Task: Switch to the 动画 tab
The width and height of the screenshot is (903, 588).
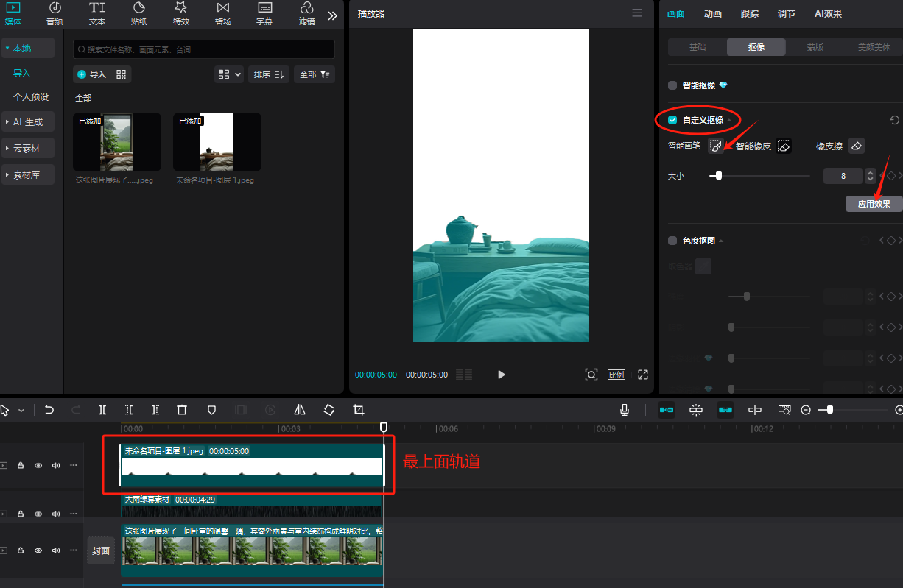Action: pos(712,14)
